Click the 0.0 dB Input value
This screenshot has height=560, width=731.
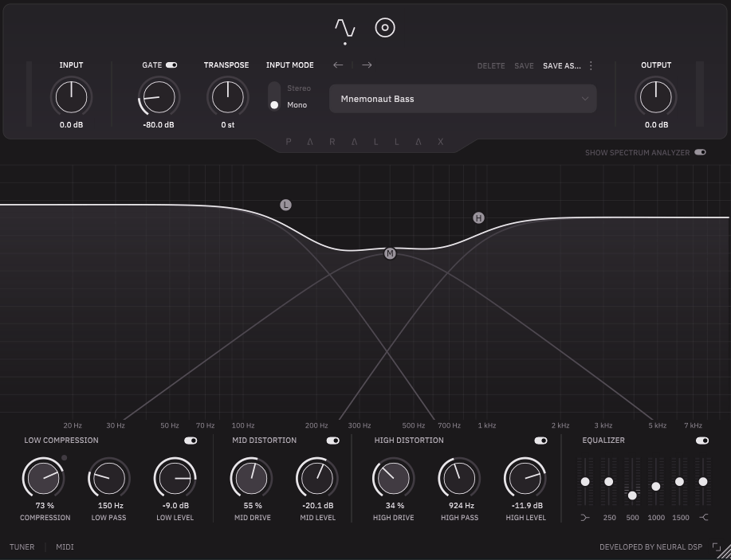pos(71,125)
